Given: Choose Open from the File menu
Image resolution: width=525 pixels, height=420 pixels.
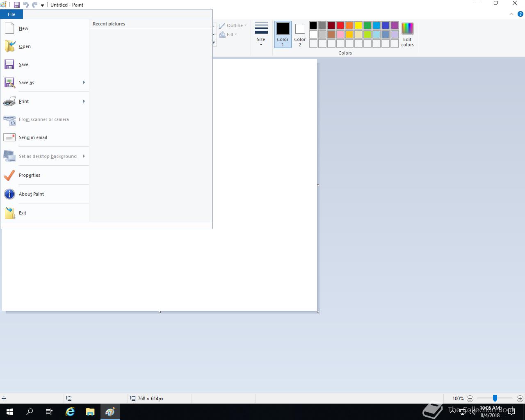Looking at the screenshot, I should point(45,46).
